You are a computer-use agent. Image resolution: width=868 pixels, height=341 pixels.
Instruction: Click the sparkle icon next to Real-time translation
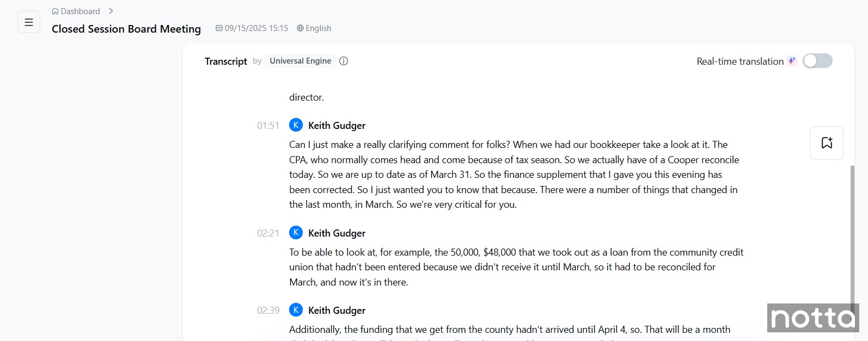tap(792, 61)
